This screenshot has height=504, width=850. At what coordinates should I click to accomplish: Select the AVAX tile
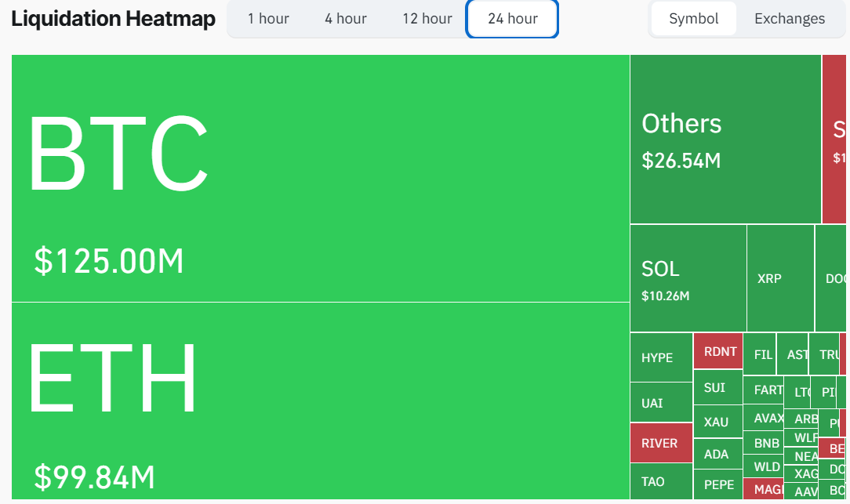765,419
